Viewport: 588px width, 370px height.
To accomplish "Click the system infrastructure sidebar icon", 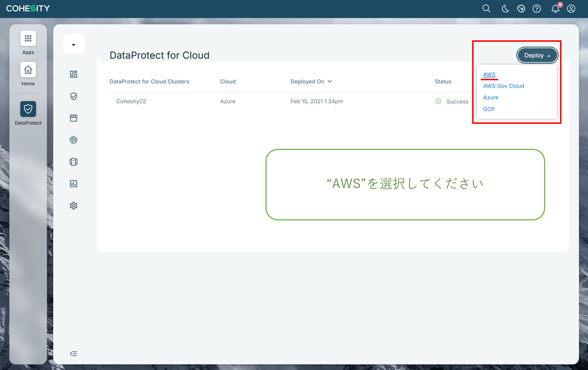I will pos(73,162).
